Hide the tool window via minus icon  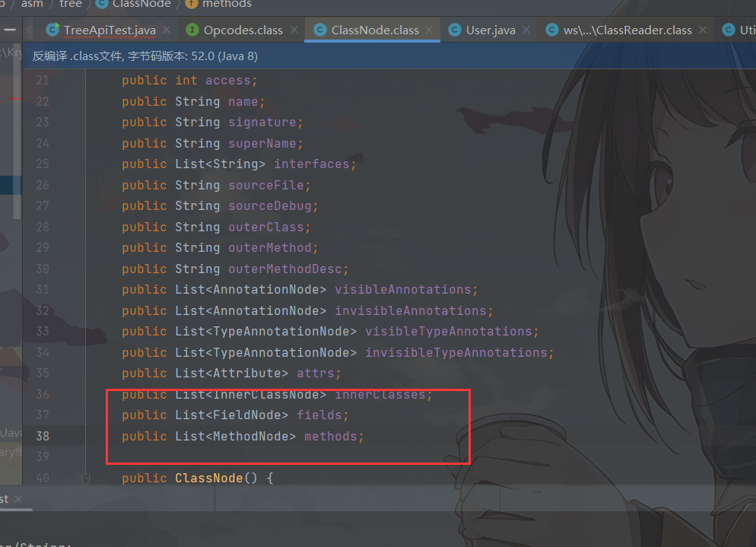pyautogui.click(x=10, y=28)
